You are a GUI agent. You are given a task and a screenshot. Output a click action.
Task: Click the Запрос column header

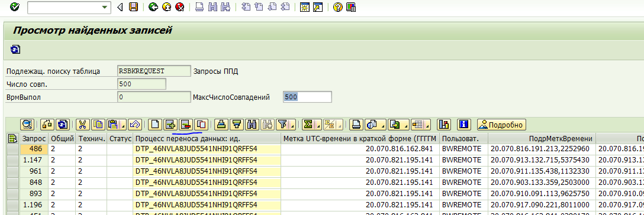(34, 138)
